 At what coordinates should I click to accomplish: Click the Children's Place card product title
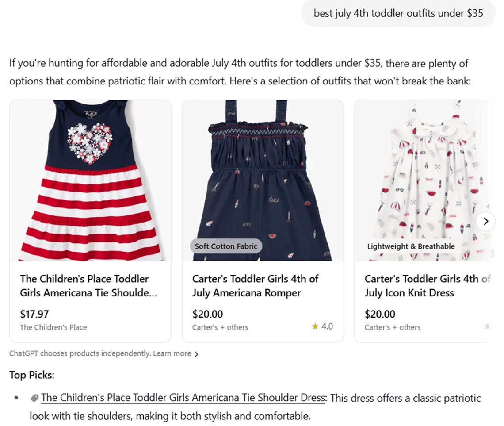click(x=88, y=286)
